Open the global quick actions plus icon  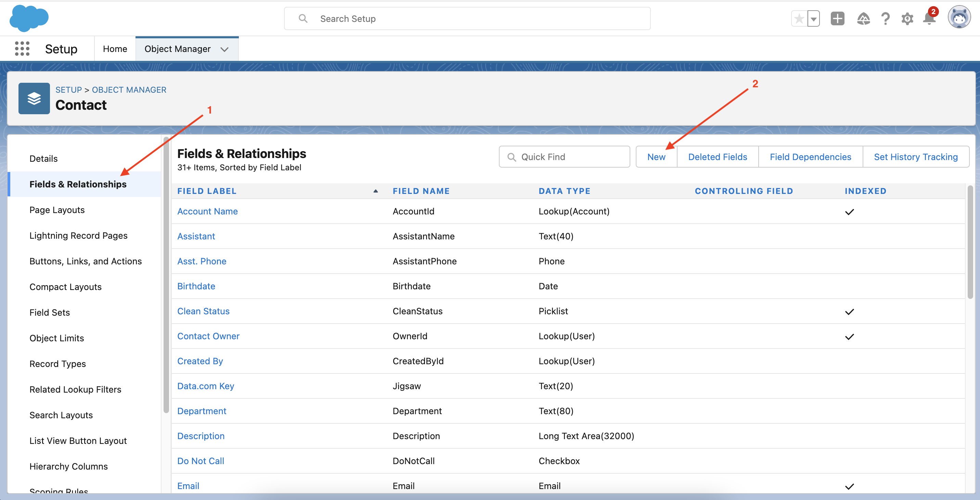[837, 18]
